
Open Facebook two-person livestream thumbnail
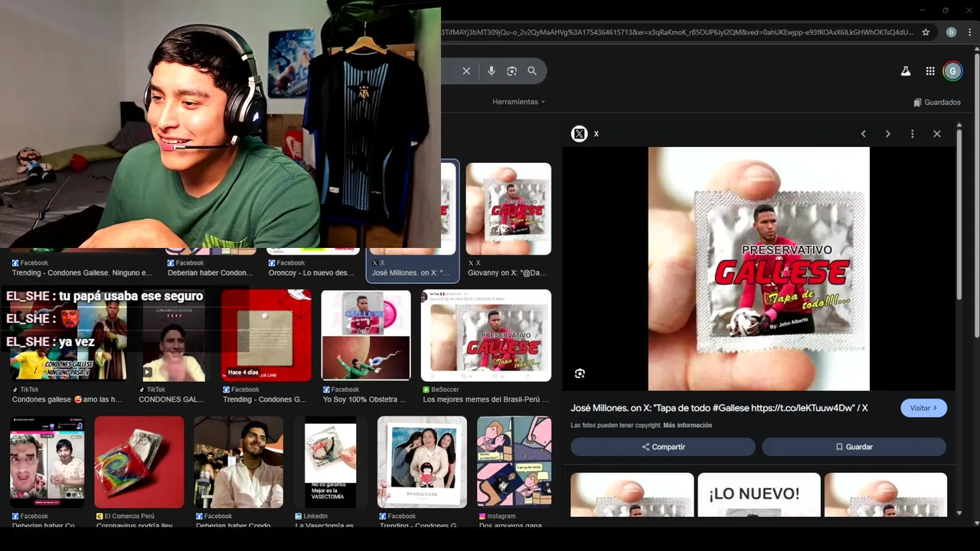click(47, 462)
